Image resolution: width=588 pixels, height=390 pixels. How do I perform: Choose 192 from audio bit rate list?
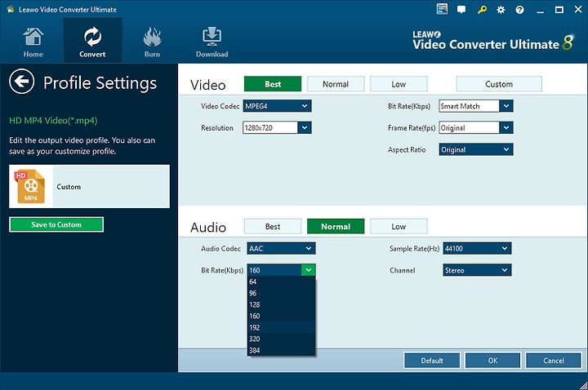pos(281,327)
